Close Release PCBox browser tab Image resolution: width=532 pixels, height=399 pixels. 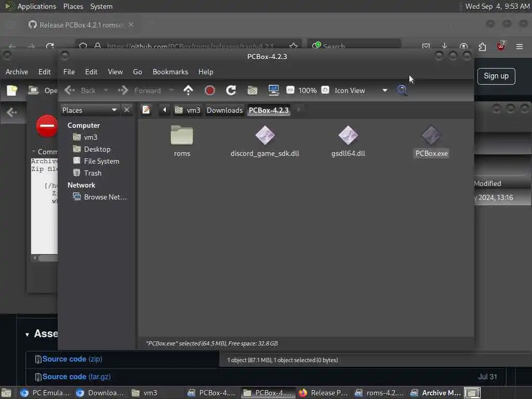click(x=131, y=24)
